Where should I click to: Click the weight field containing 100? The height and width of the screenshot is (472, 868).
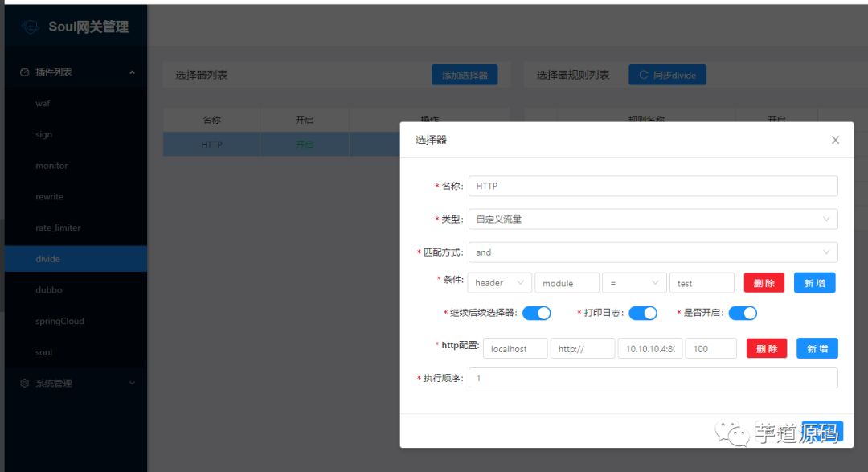(x=710, y=348)
